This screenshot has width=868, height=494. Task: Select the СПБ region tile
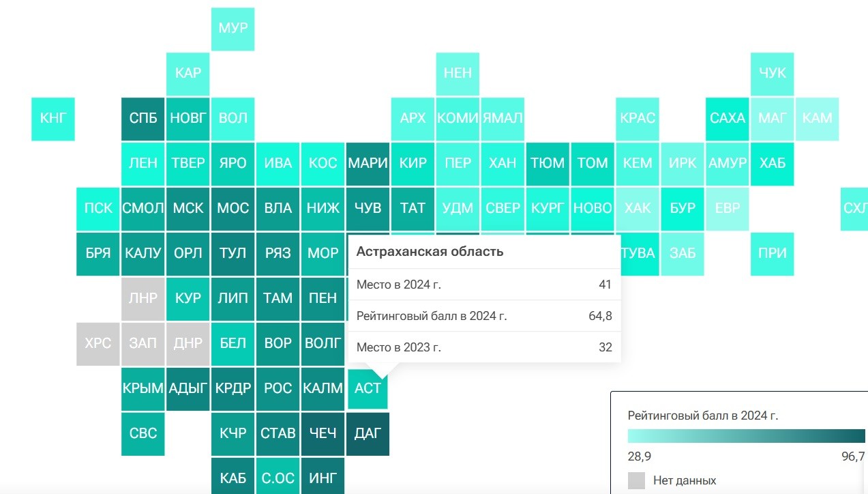(x=143, y=118)
